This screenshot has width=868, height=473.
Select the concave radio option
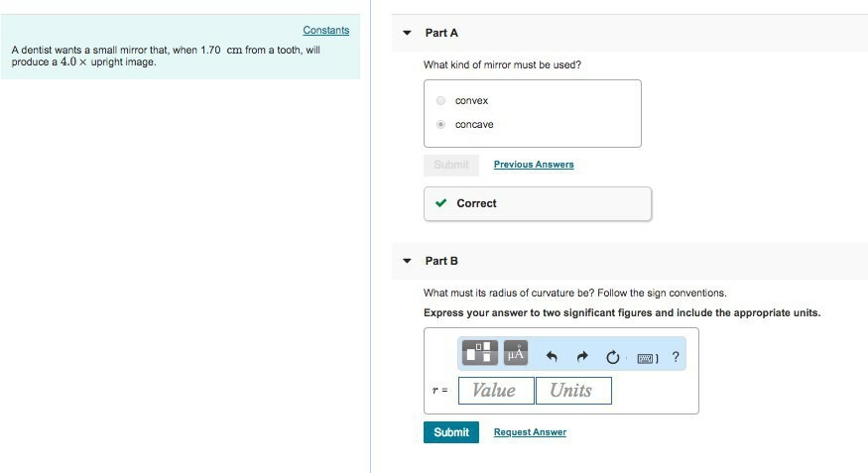tap(441, 125)
